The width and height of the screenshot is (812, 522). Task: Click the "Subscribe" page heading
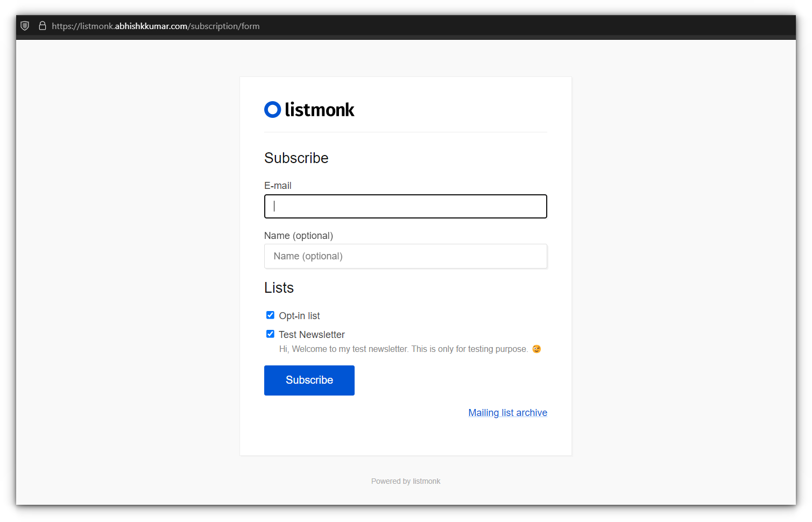click(296, 158)
